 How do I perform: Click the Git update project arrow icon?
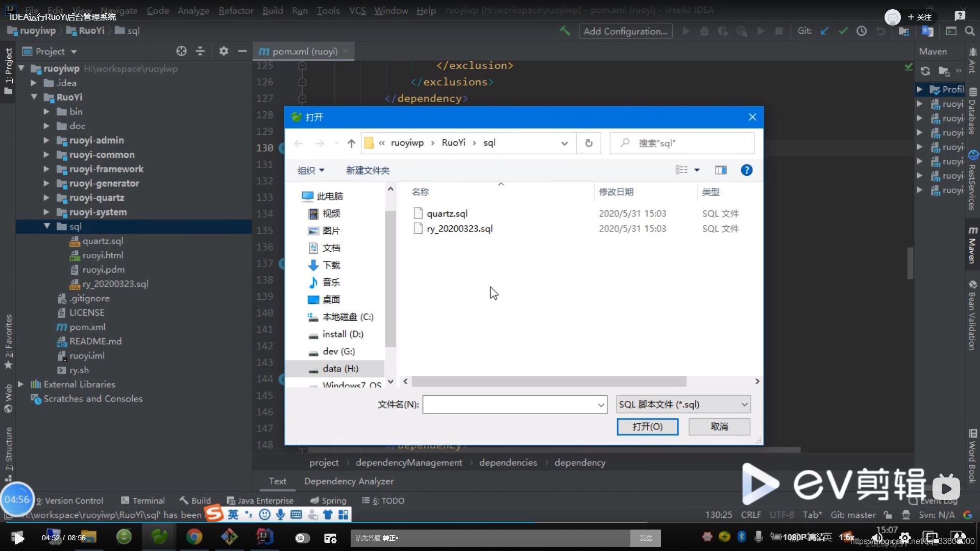pos(824,31)
